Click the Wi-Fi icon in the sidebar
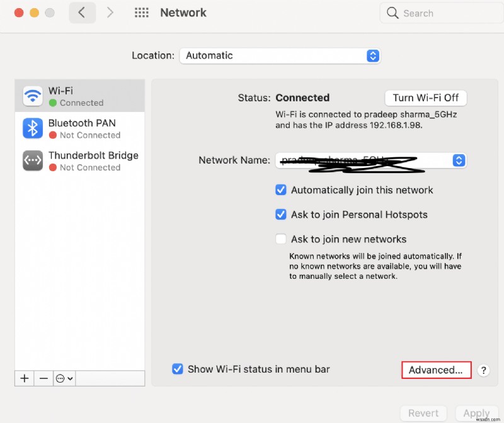 (32, 95)
